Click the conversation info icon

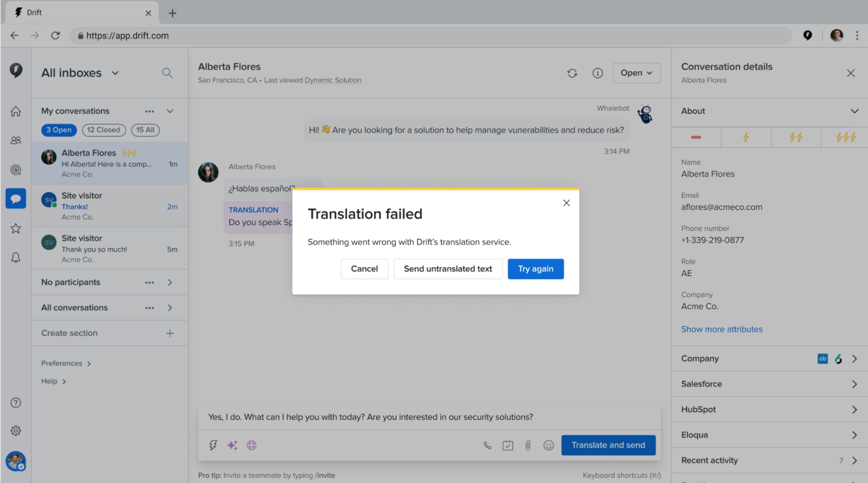point(597,73)
